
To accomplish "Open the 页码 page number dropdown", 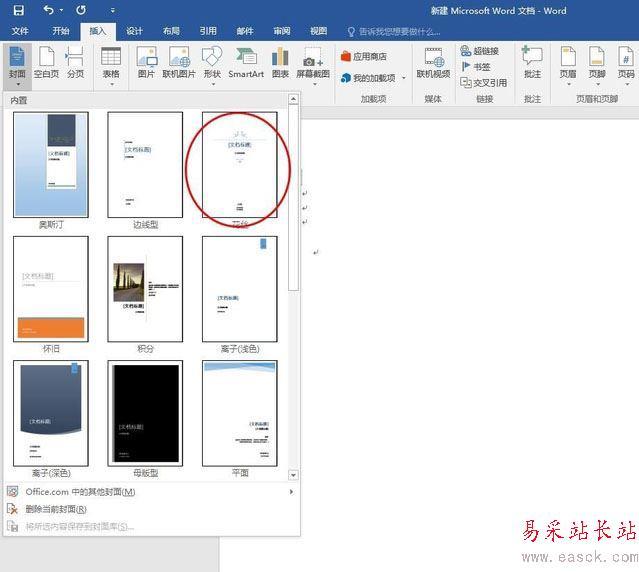I will point(626,66).
